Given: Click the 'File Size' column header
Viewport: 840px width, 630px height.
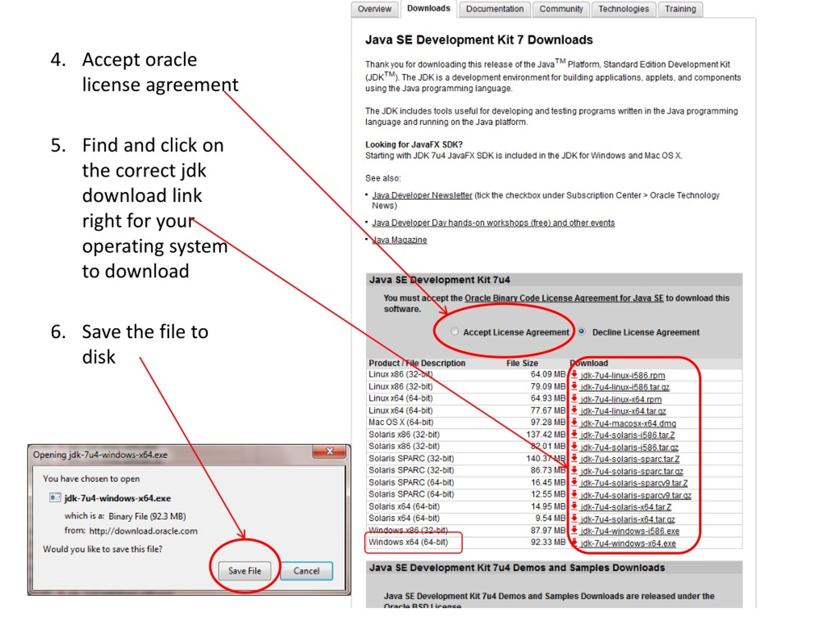Looking at the screenshot, I should pos(522,363).
